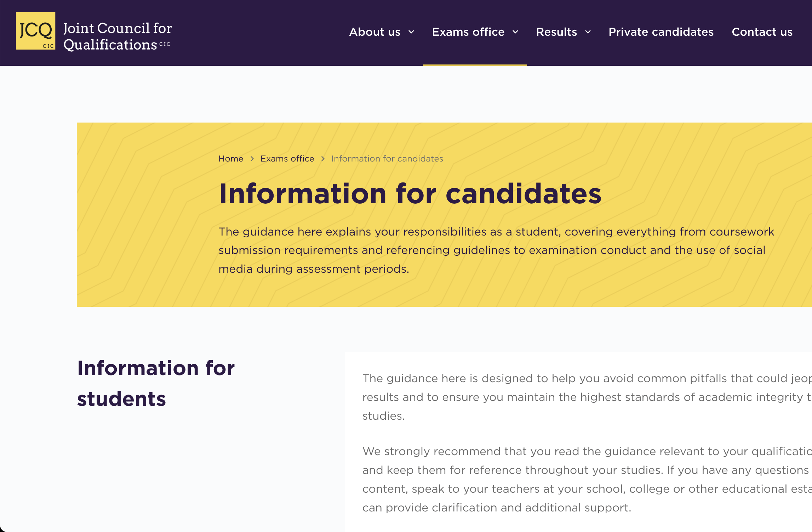Screen dimensions: 812x532
Task: Click the Information for students heading
Action: tap(156, 383)
